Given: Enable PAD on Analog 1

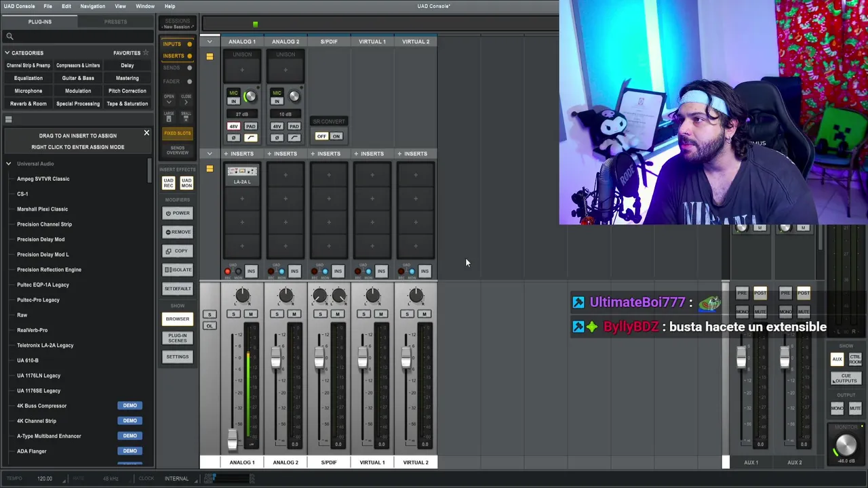Looking at the screenshot, I should coord(251,127).
